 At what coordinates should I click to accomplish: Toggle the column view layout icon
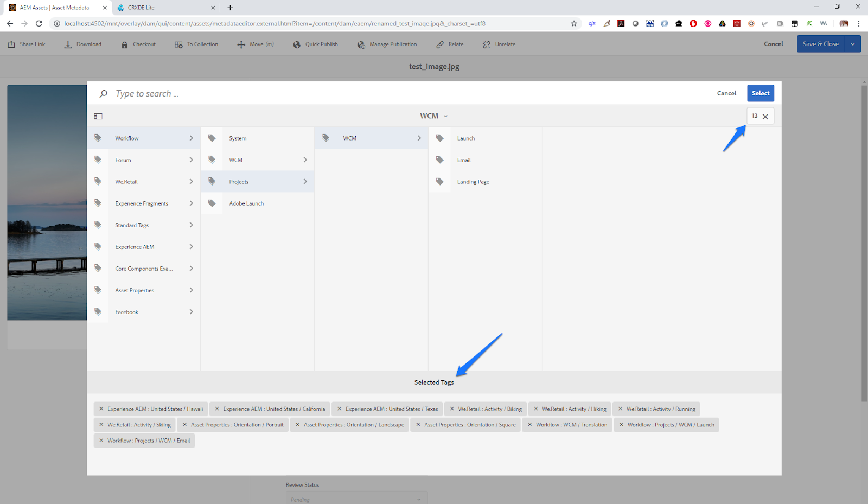[98, 116]
